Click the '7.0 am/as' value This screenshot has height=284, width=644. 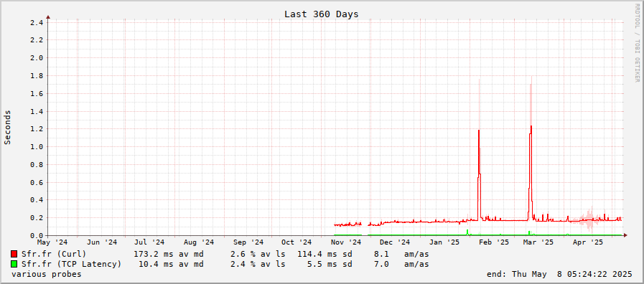[x=401, y=264]
